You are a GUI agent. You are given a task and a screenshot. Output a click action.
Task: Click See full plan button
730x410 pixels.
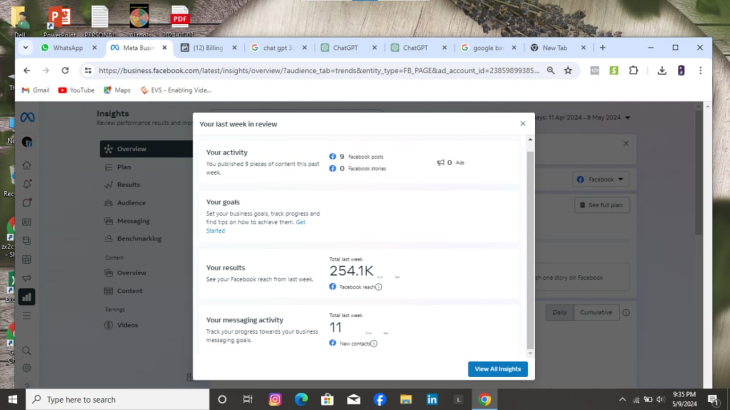(x=602, y=205)
